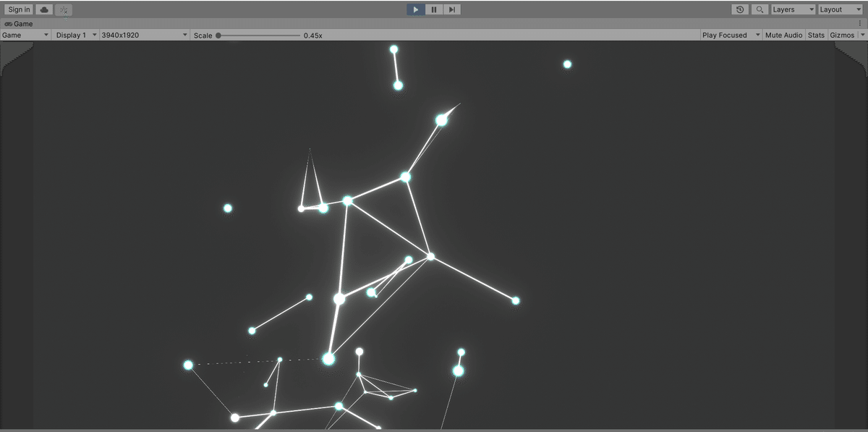Open the Play Focused dropdown
The width and height of the screenshot is (868, 432).
[x=731, y=35]
